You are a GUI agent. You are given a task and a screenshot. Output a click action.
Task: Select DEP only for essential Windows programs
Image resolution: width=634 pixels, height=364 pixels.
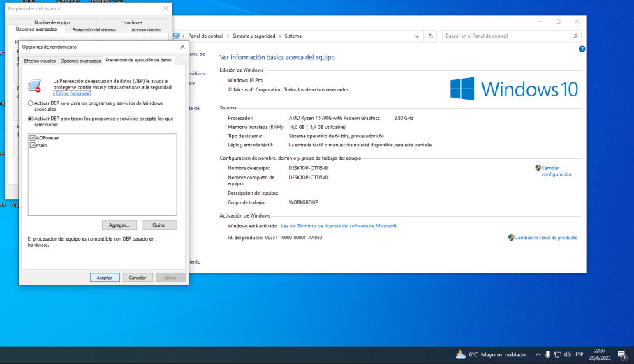[31, 103]
